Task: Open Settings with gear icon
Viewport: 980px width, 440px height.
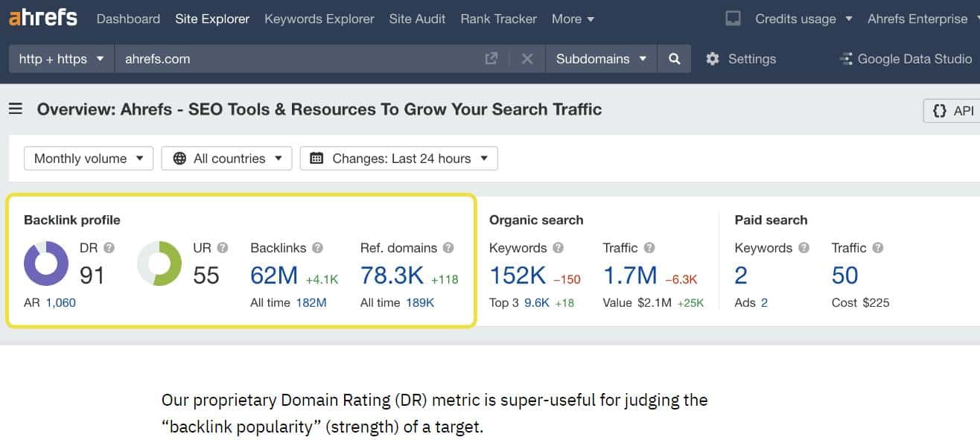Action: click(x=740, y=59)
